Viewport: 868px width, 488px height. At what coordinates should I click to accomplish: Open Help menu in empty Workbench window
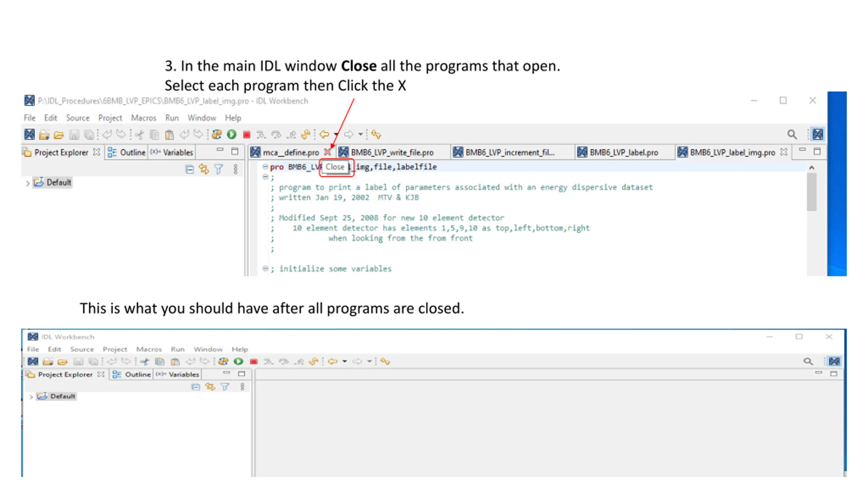pyautogui.click(x=240, y=349)
